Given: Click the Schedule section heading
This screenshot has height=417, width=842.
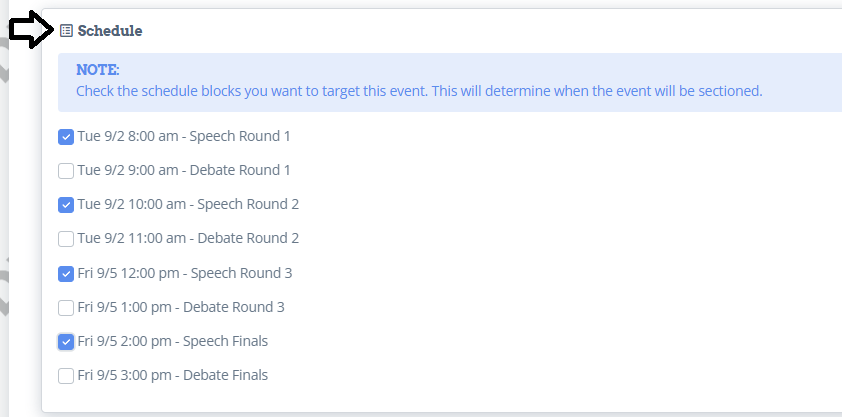Looking at the screenshot, I should pos(110,31).
